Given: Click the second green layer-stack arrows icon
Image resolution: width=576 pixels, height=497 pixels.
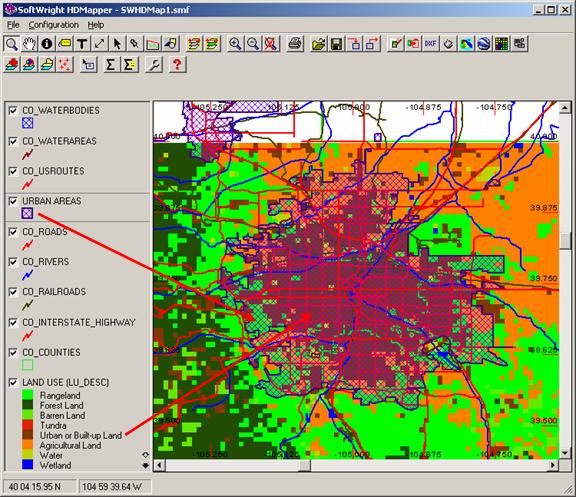Looking at the screenshot, I should tap(212, 44).
